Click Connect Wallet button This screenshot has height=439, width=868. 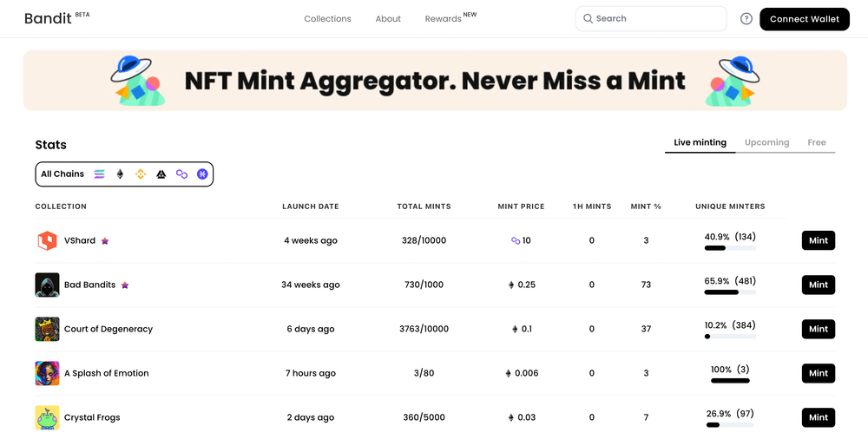point(805,19)
